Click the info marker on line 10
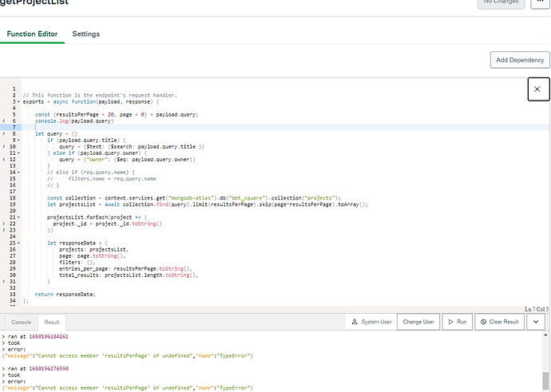551x392 pixels. [x=5, y=148]
